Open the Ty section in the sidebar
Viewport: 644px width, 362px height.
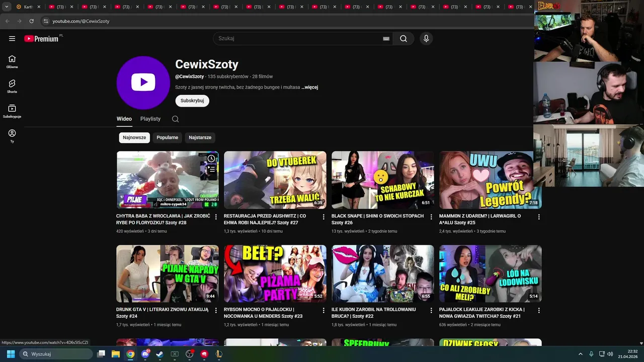pyautogui.click(x=12, y=136)
